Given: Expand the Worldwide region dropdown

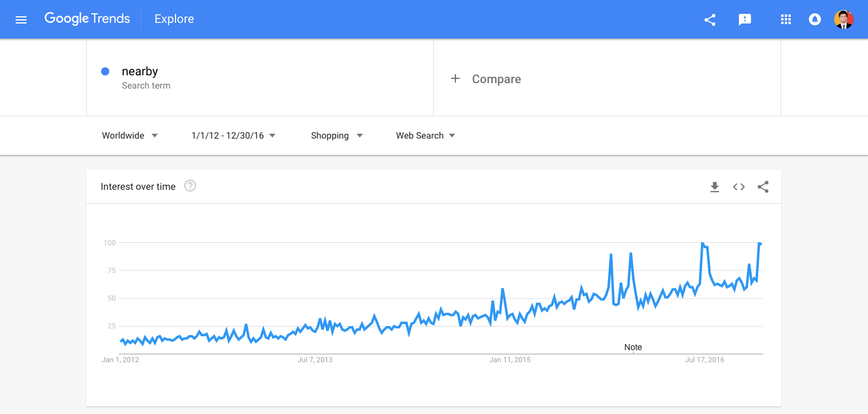Looking at the screenshot, I should coord(130,136).
